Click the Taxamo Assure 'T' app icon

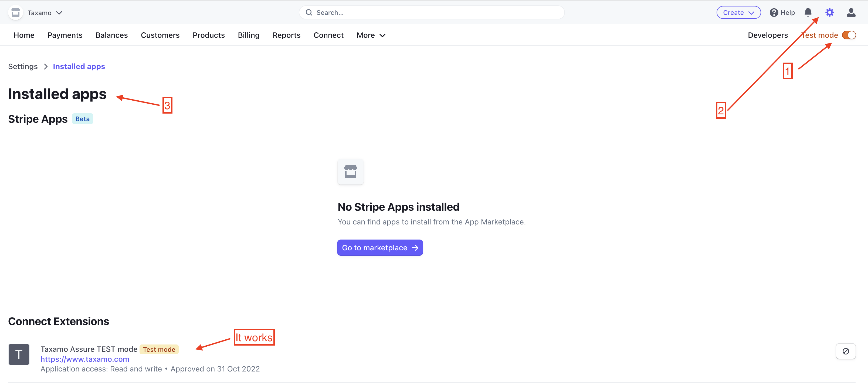[x=19, y=354]
